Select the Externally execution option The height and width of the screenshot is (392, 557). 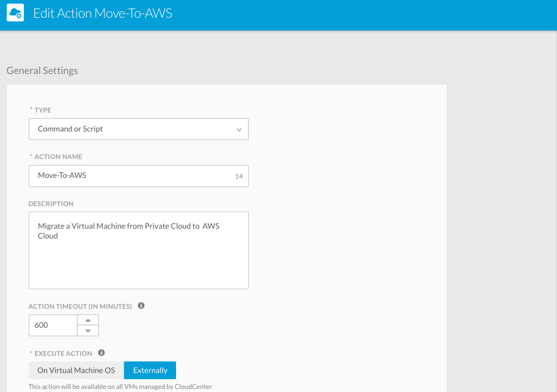tap(150, 371)
